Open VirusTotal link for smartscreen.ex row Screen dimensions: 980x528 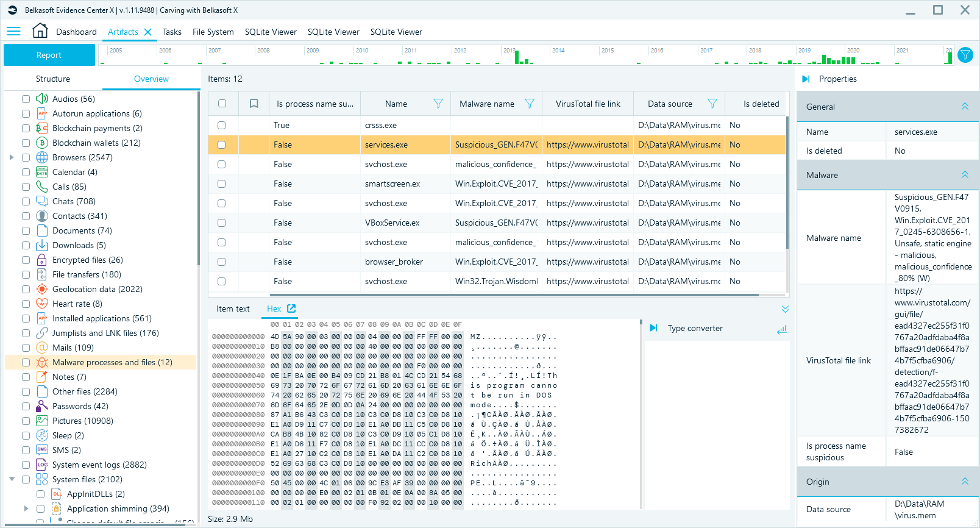click(x=588, y=184)
